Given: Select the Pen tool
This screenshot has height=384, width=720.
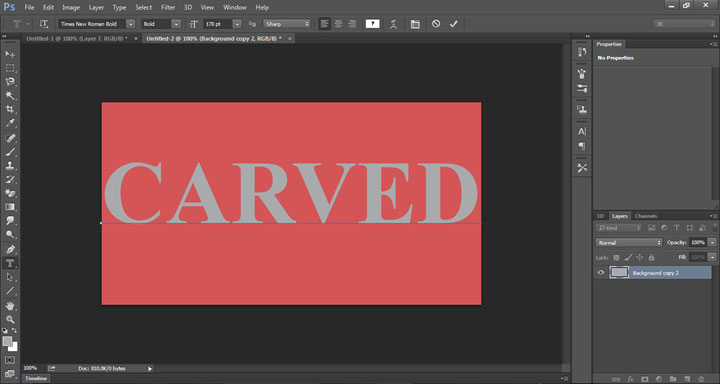Looking at the screenshot, I should (10, 249).
